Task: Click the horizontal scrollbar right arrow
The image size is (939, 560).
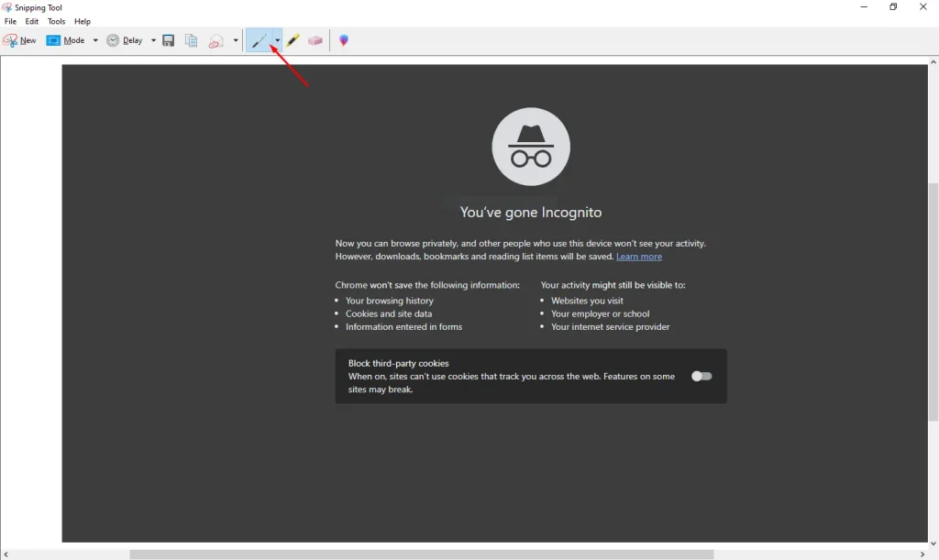Action: pos(922,555)
